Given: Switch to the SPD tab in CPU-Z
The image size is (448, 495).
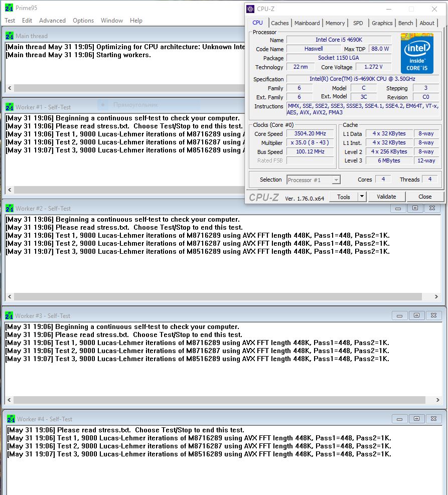Looking at the screenshot, I should click(x=358, y=23).
